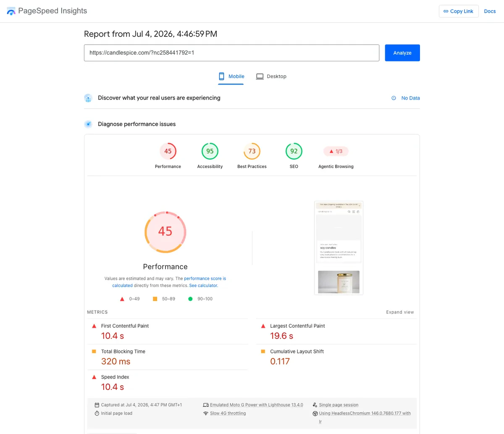Viewport: 504px width, 434px height.
Task: Click the large Performance 45 gauge
Action: (x=165, y=232)
